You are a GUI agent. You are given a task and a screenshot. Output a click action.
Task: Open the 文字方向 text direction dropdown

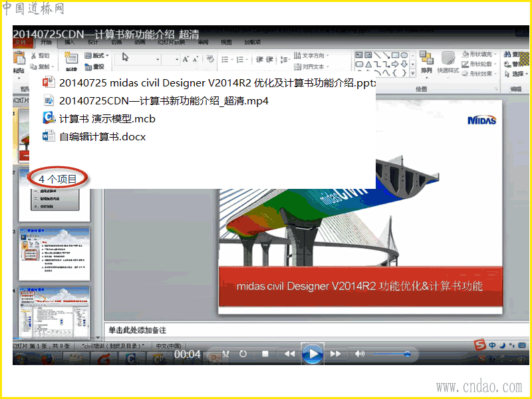pyautogui.click(x=312, y=55)
